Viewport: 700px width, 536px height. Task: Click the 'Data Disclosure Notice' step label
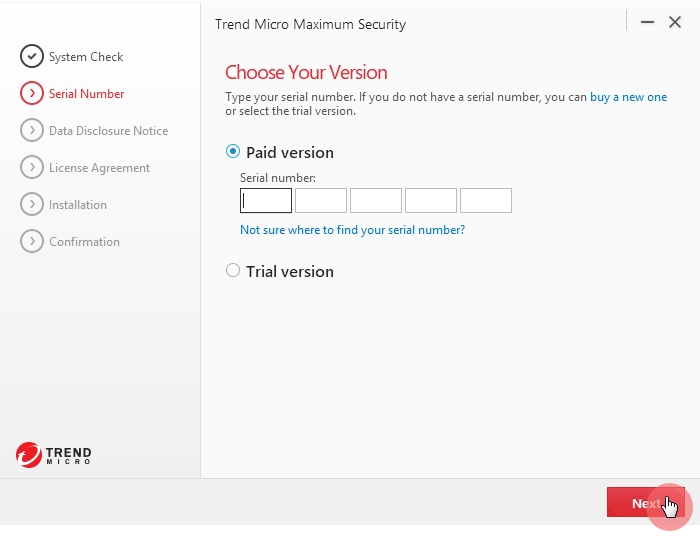108,131
